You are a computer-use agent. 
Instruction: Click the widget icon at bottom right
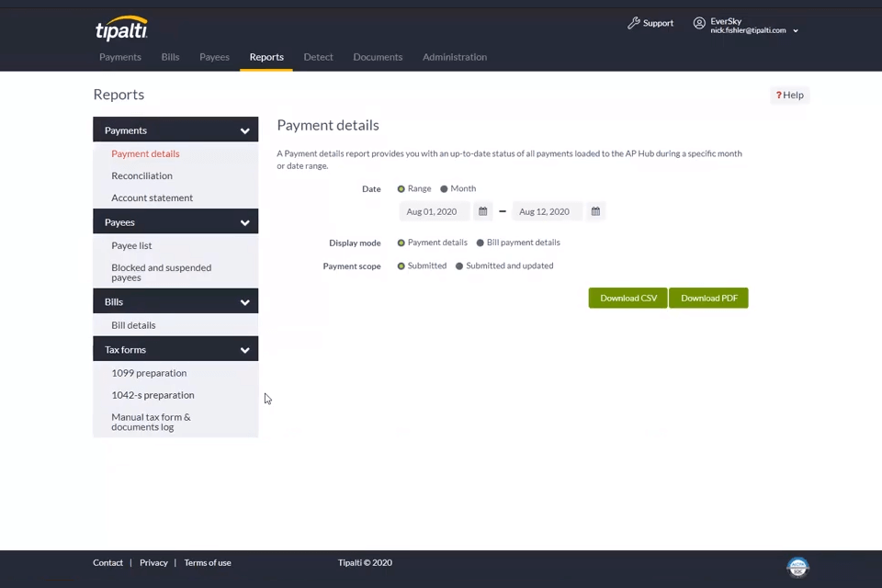pyautogui.click(x=797, y=566)
